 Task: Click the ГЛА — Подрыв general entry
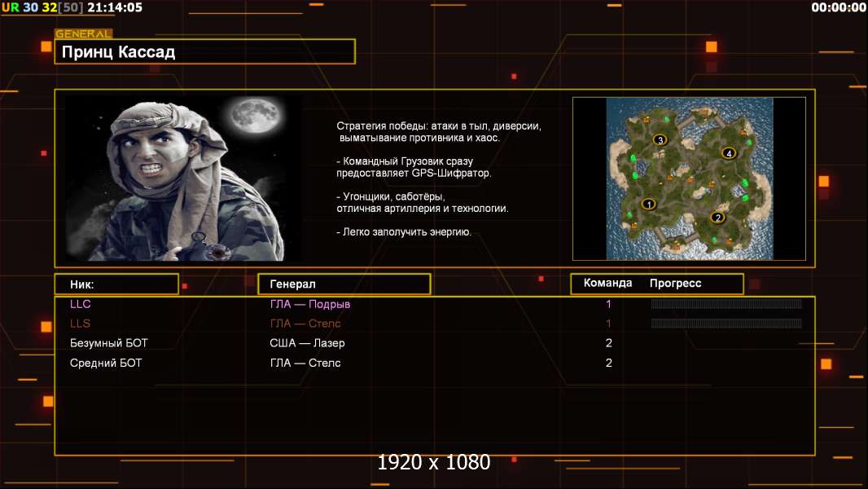click(310, 304)
